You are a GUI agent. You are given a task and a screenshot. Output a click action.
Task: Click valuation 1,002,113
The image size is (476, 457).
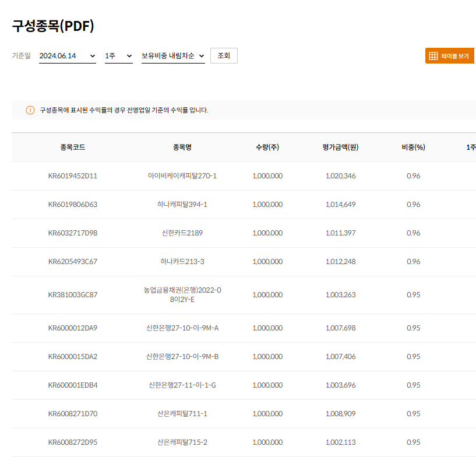[x=340, y=442]
